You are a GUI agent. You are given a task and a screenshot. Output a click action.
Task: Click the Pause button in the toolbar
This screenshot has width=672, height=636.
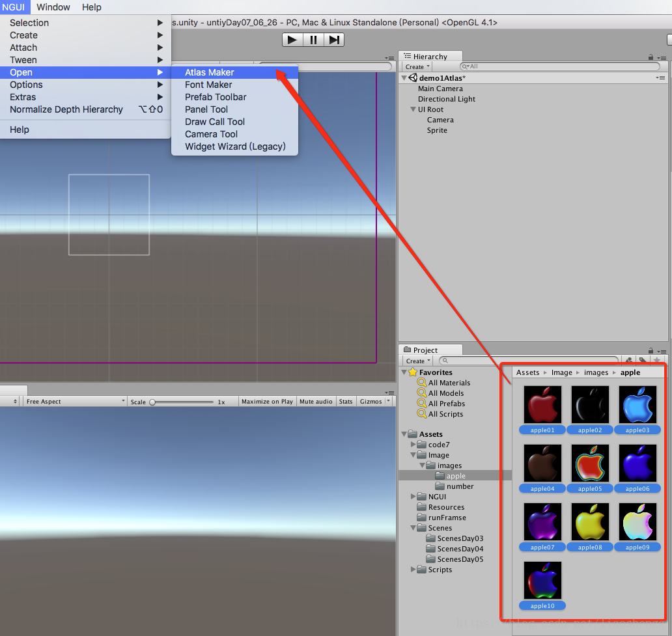point(313,40)
